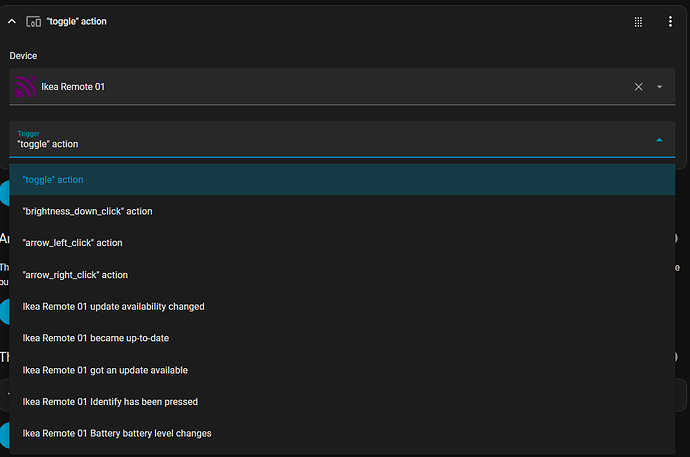The width and height of the screenshot is (690, 457).
Task: Click the Ikea Remote 01 device name field
Action: [342, 87]
